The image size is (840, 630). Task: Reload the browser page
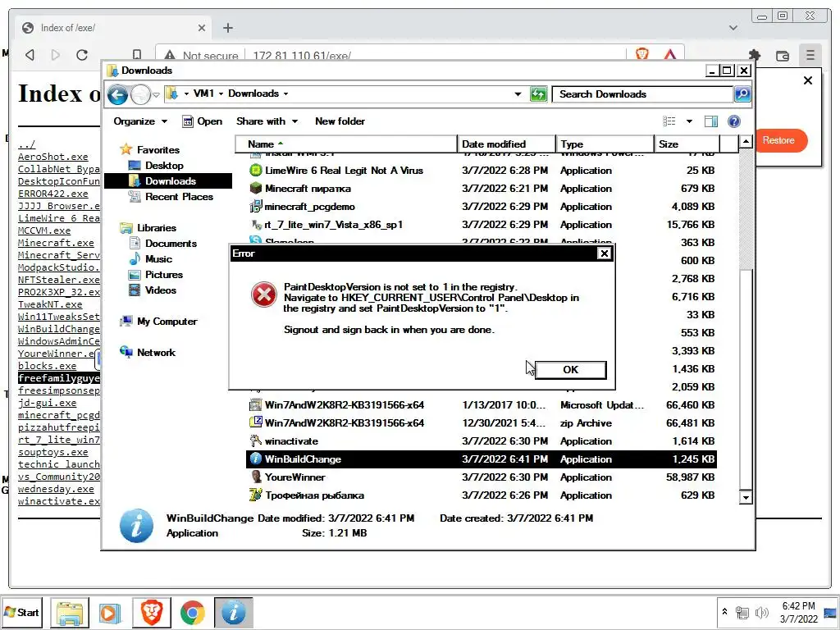coord(82,55)
